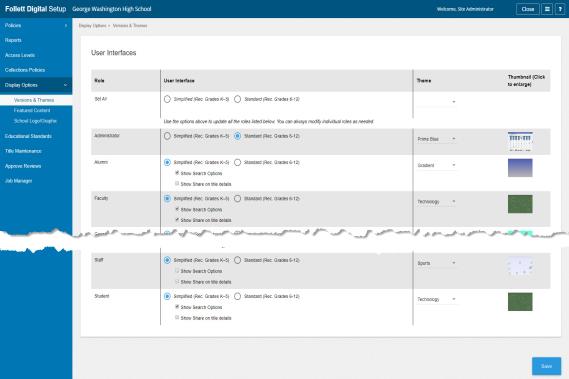The height and width of the screenshot is (379, 569).
Task: Open the menu icon next to Close
Action: point(547,9)
